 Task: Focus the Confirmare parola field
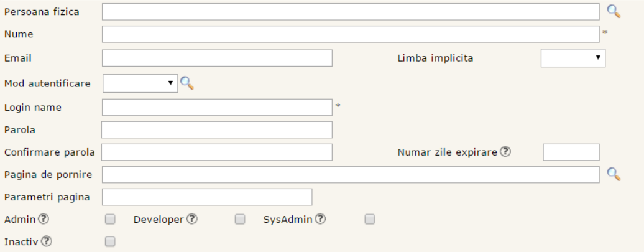point(217,152)
